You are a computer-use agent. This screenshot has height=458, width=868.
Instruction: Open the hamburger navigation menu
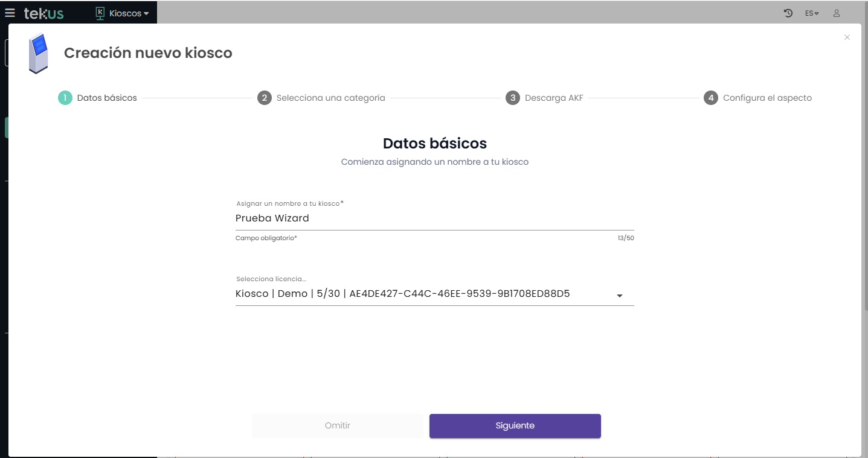point(10,13)
